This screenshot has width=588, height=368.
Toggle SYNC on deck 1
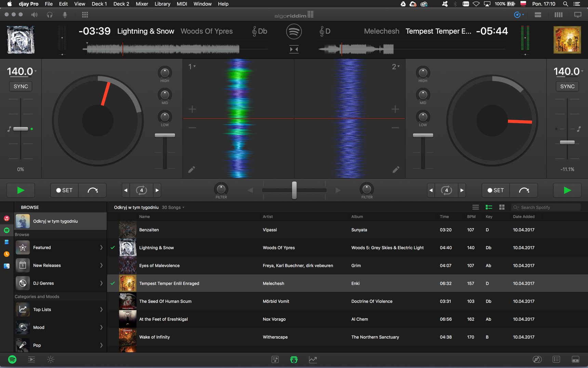[x=21, y=86]
